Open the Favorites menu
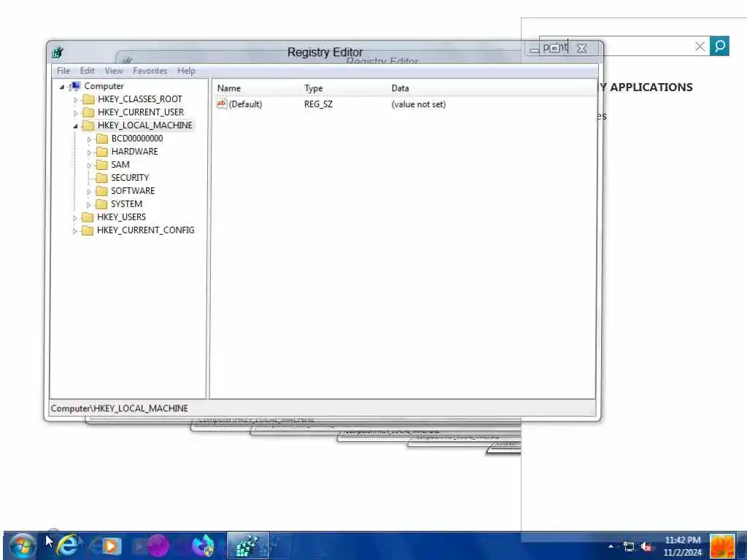This screenshot has height=560, width=747. coord(150,71)
